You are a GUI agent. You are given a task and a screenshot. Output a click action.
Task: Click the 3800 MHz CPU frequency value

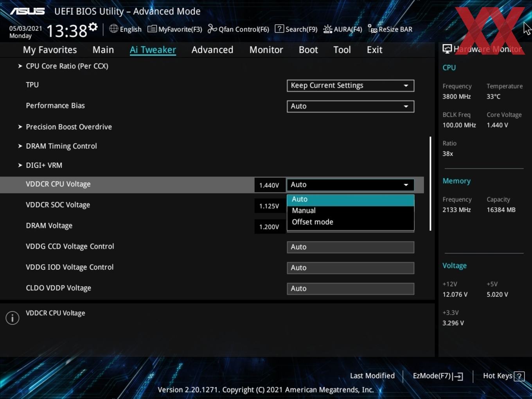pyautogui.click(x=457, y=97)
